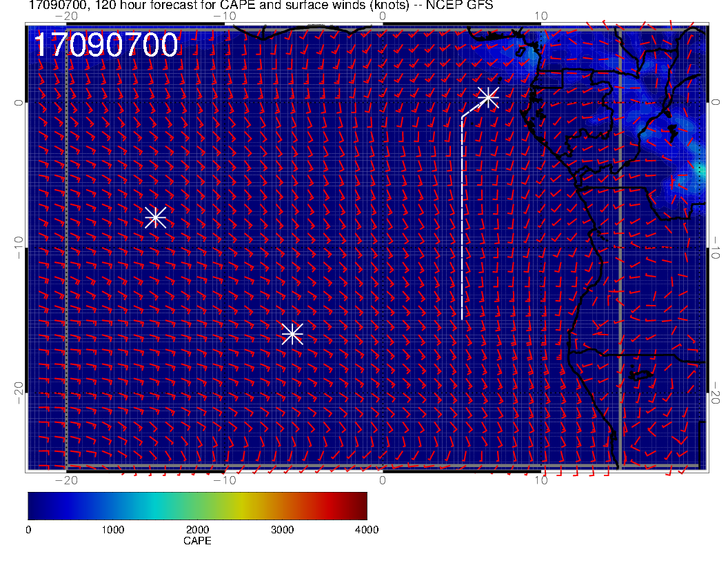Viewport: 728px width, 563px height.
Task: Click the 0 value under colorbar
Action: (x=28, y=530)
